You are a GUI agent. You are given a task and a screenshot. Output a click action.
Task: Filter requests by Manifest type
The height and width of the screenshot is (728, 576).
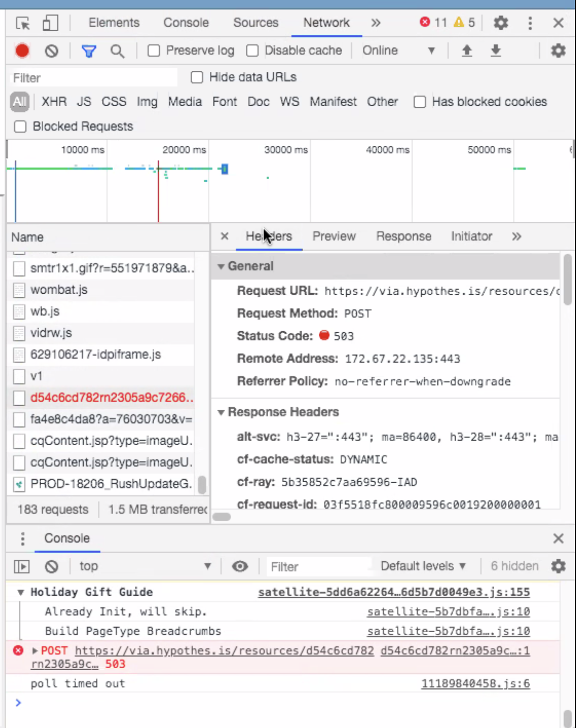pyautogui.click(x=333, y=102)
